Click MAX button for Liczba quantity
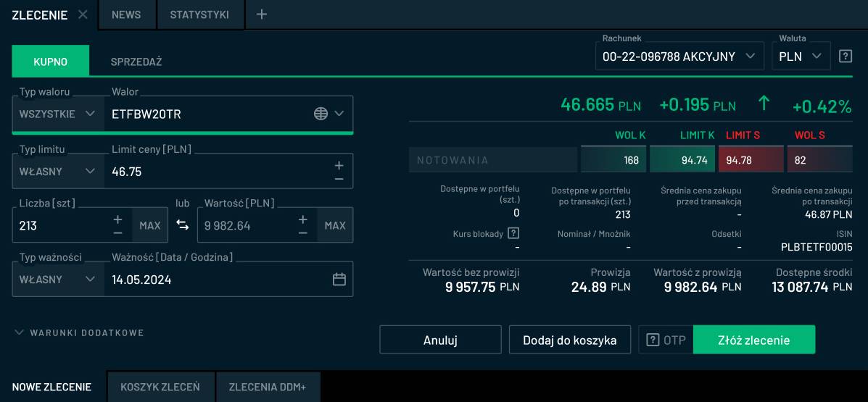The image size is (868, 402). point(150,225)
